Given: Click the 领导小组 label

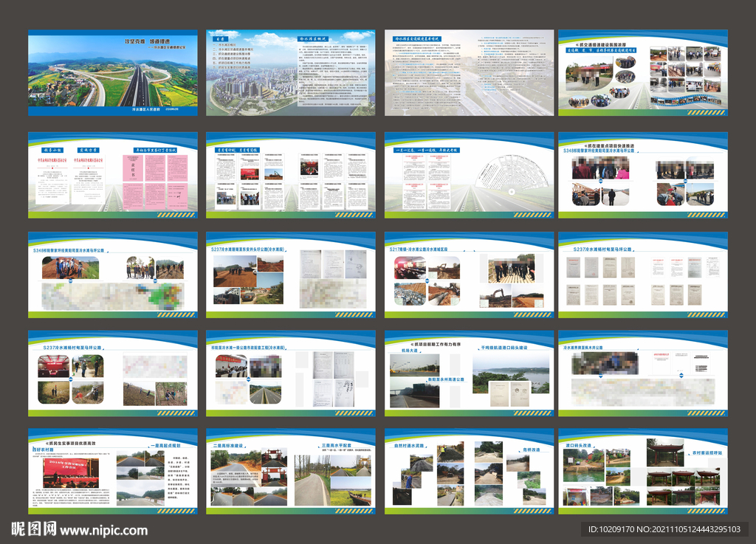Looking at the screenshot, I should 52,151.
